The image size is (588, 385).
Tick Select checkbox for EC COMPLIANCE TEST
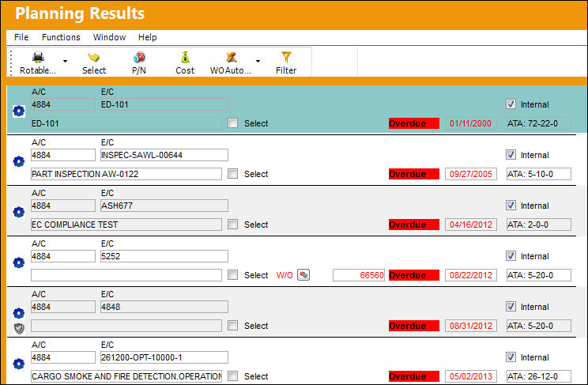point(233,225)
